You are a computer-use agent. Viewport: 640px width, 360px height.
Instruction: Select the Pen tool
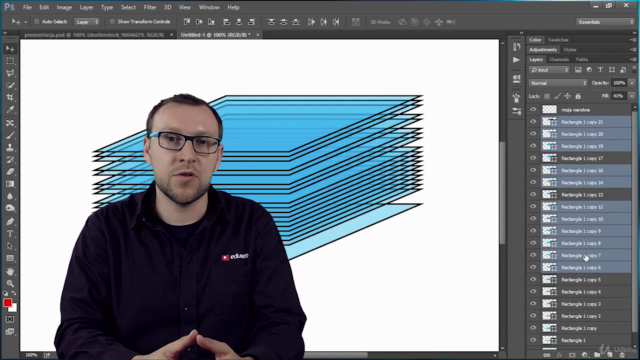tap(10, 222)
